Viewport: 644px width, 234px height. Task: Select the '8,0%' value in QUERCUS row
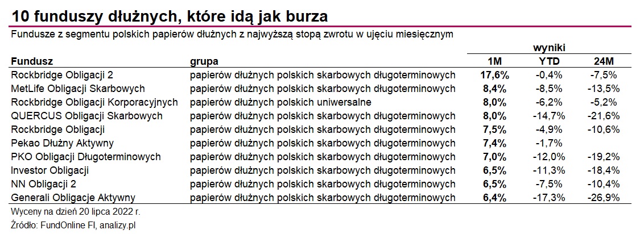coord(494,116)
